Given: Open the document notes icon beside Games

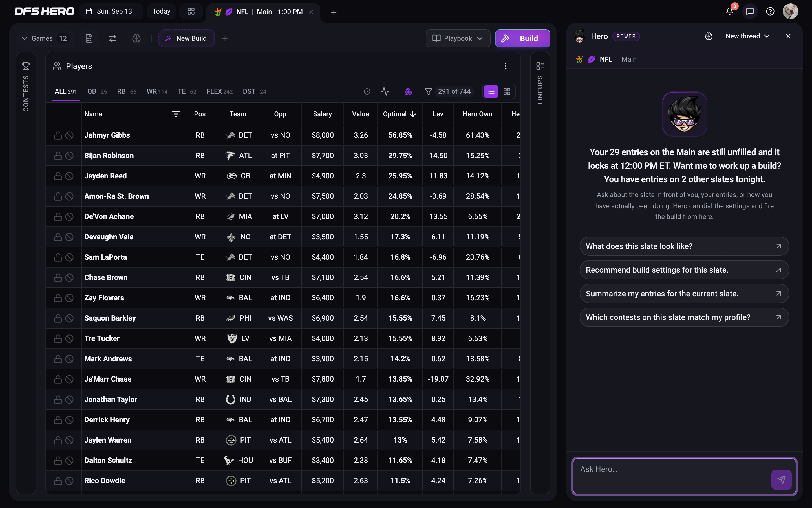Looking at the screenshot, I should [x=89, y=38].
